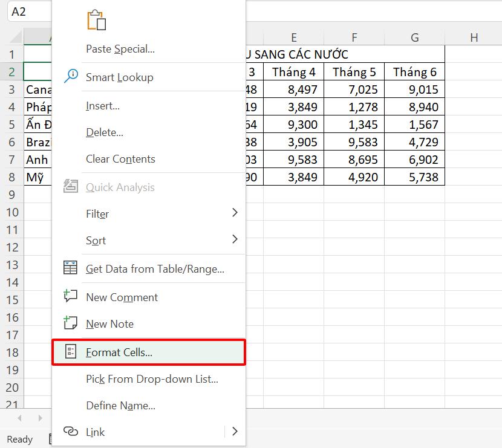Expand the Filter submenu chevron

pos(235,213)
